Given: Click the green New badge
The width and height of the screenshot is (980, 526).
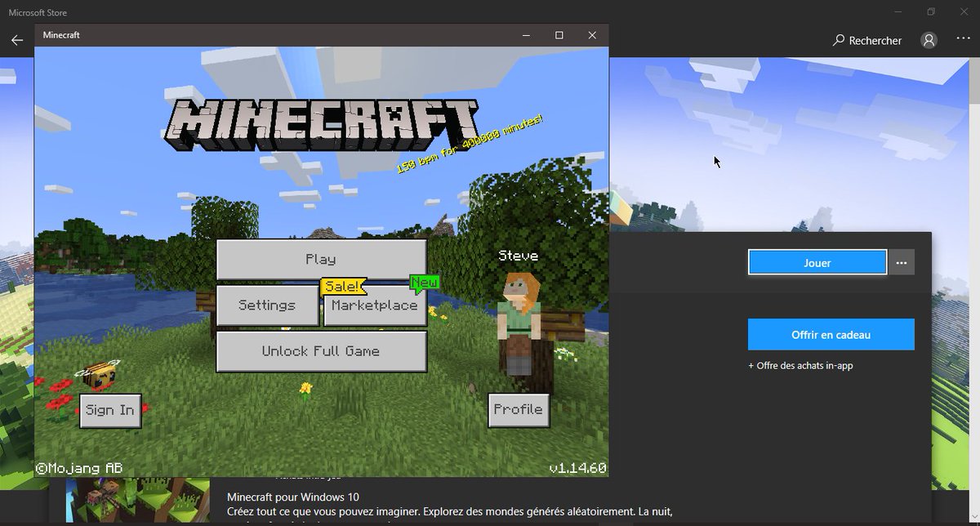Looking at the screenshot, I should point(424,283).
